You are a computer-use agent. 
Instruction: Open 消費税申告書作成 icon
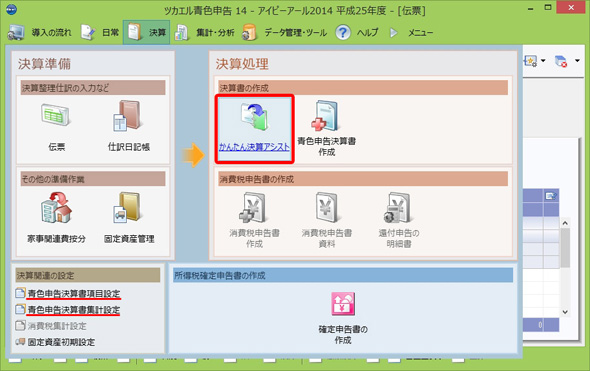(254, 208)
